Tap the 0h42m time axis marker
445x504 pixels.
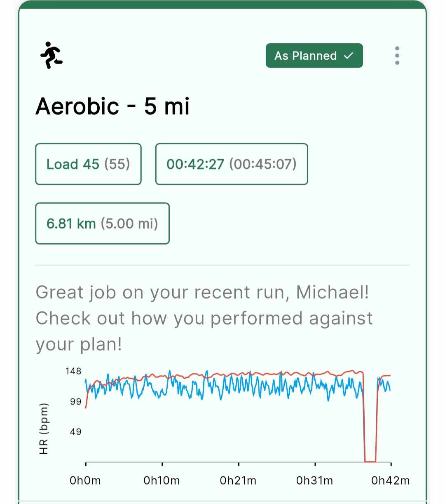[x=391, y=480]
